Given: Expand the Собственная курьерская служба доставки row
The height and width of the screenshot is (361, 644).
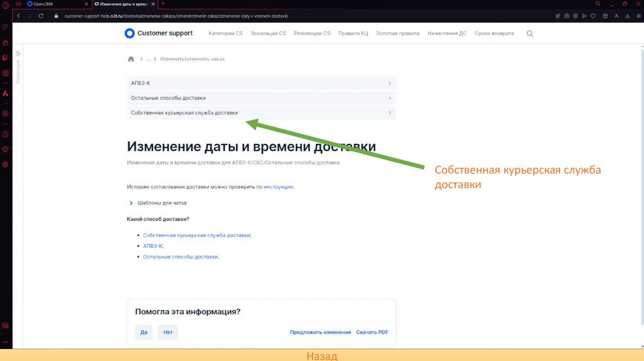Looking at the screenshot, I should pos(261,113).
